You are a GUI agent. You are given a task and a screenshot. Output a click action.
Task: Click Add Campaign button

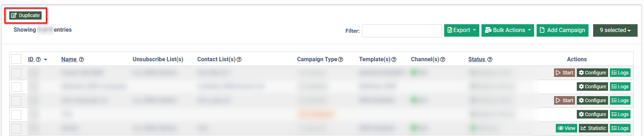[563, 30]
